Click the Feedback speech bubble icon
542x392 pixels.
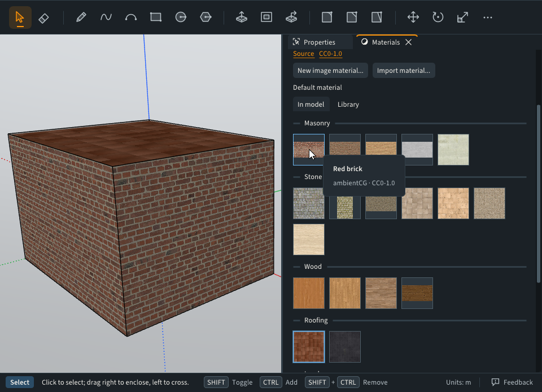(x=495, y=382)
